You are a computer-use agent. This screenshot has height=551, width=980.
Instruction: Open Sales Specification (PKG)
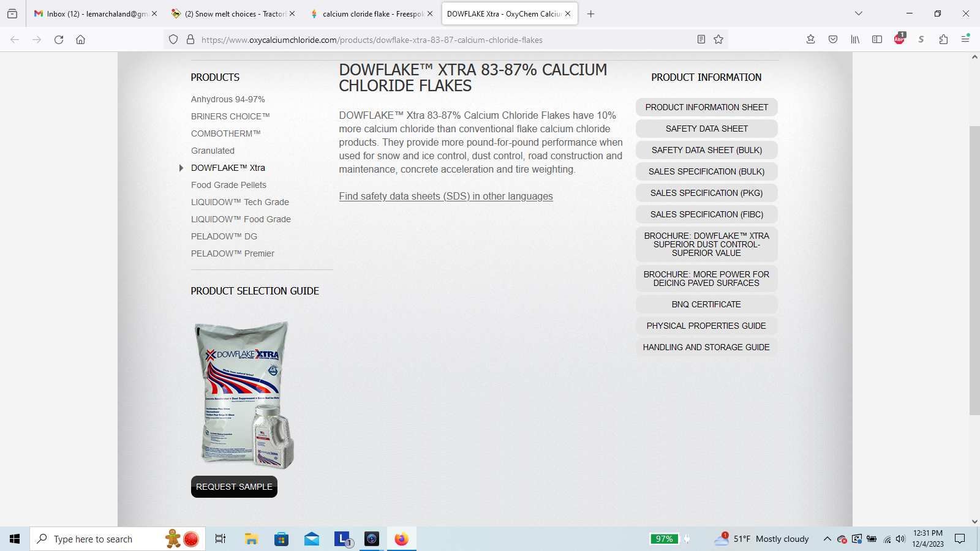[x=707, y=193]
